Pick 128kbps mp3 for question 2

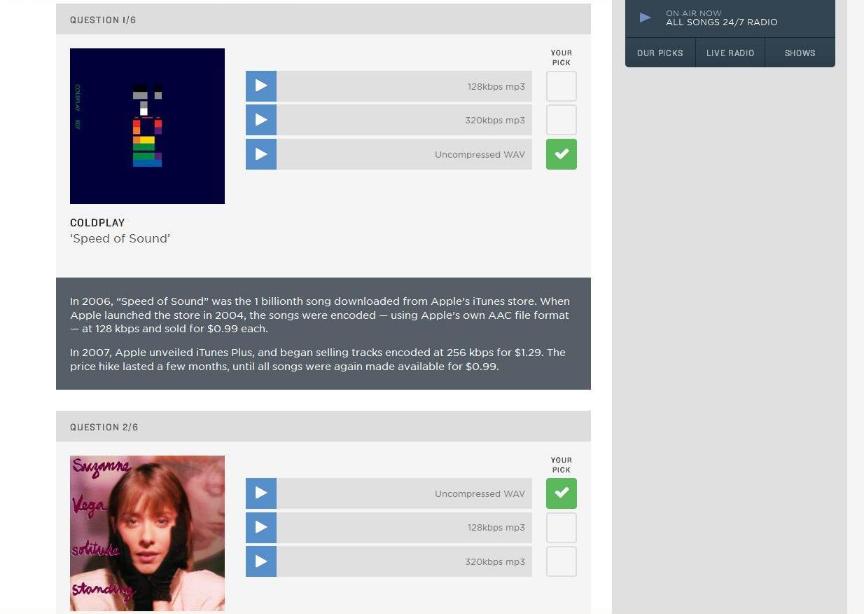[561, 527]
